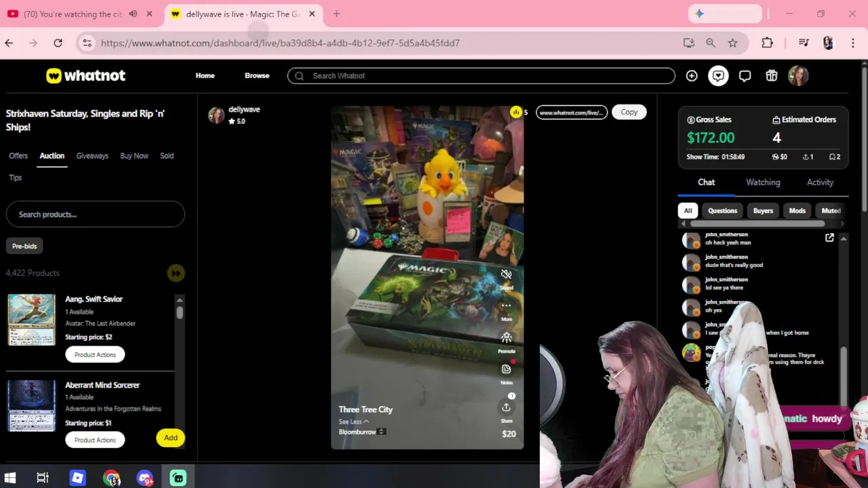868x488 pixels.
Task: Open the Buy Now tab
Action: point(134,156)
